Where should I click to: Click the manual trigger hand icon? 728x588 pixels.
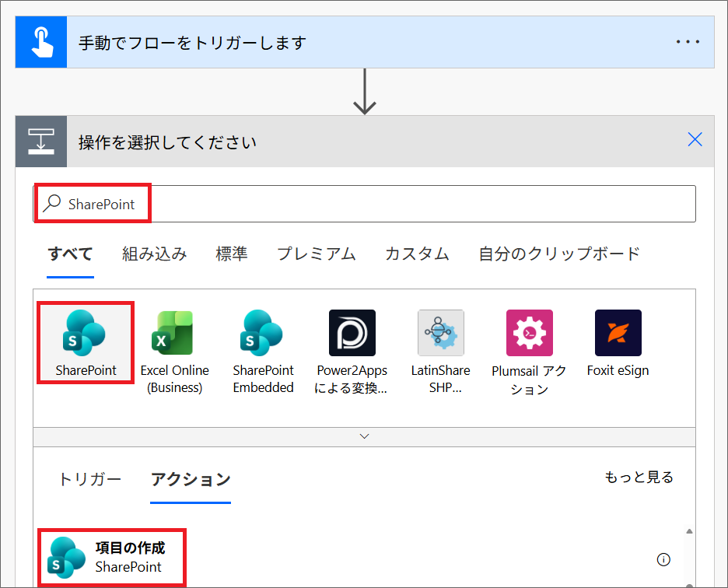(41, 42)
